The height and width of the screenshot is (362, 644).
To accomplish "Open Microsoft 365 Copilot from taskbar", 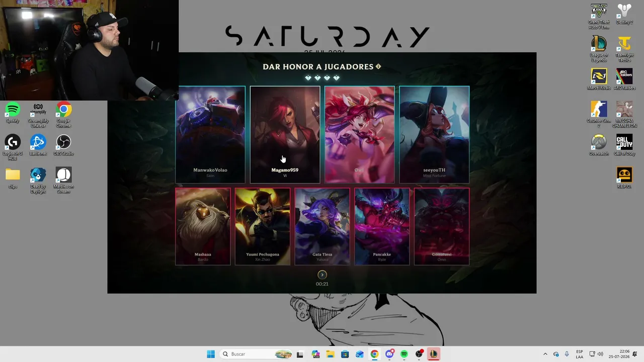I will (315, 354).
